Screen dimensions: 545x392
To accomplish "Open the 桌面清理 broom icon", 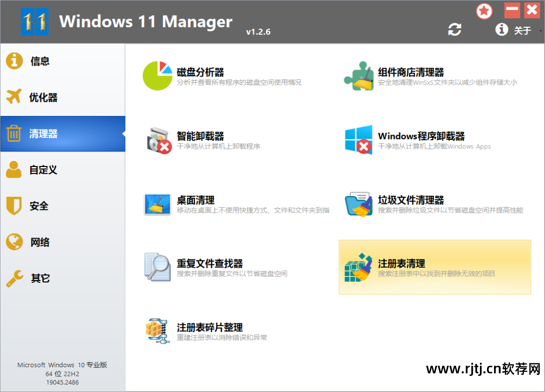I will (157, 204).
